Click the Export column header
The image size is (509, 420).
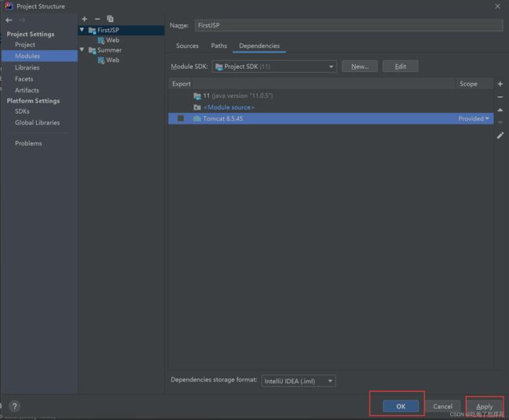click(181, 84)
